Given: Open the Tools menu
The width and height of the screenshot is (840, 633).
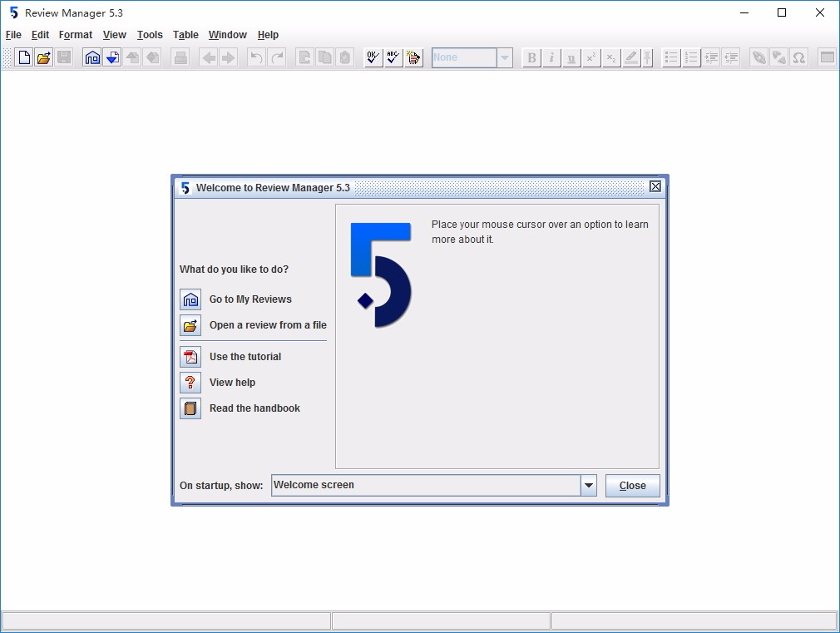Looking at the screenshot, I should 150,35.
